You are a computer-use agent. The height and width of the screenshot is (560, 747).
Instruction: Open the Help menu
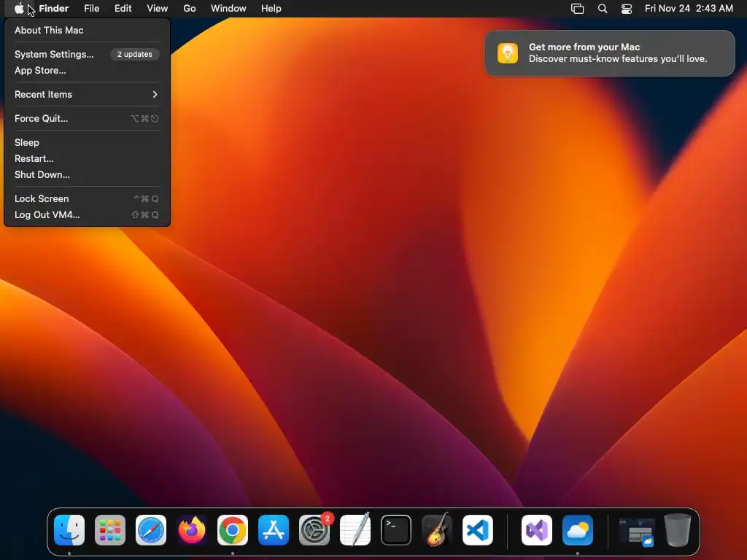tap(271, 9)
